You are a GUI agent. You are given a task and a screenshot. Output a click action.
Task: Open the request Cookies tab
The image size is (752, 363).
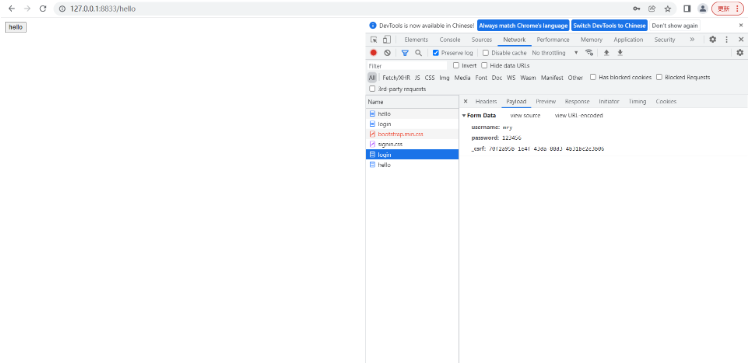pyautogui.click(x=666, y=101)
